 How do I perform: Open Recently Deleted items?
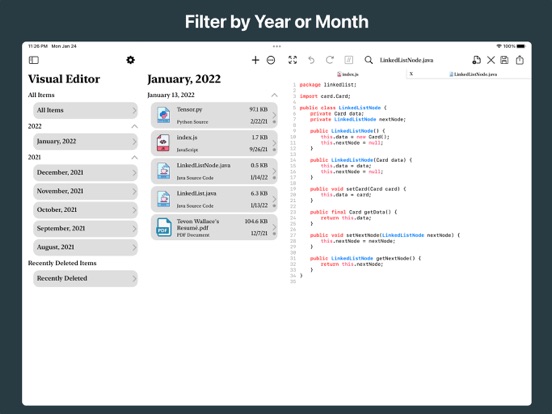85,278
